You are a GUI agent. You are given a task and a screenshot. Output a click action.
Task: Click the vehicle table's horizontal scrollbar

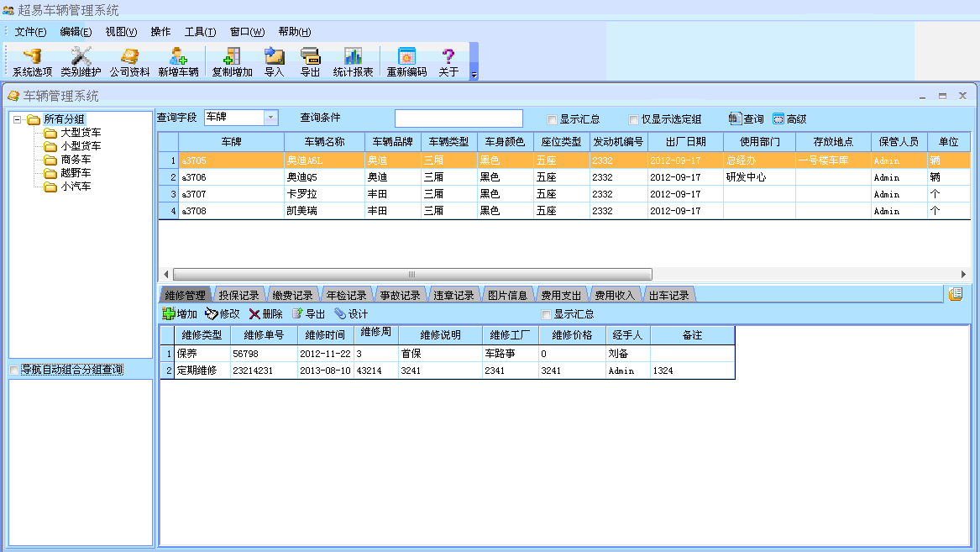411,275
